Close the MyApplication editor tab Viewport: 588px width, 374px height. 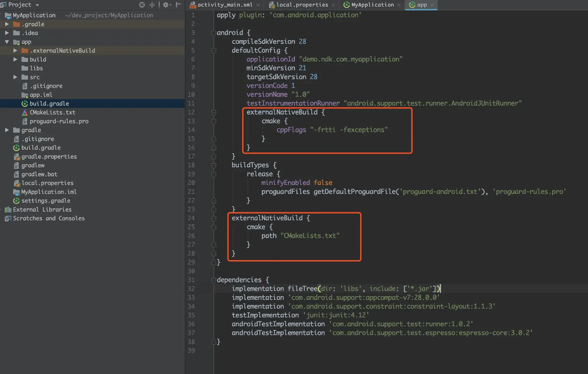click(x=399, y=5)
